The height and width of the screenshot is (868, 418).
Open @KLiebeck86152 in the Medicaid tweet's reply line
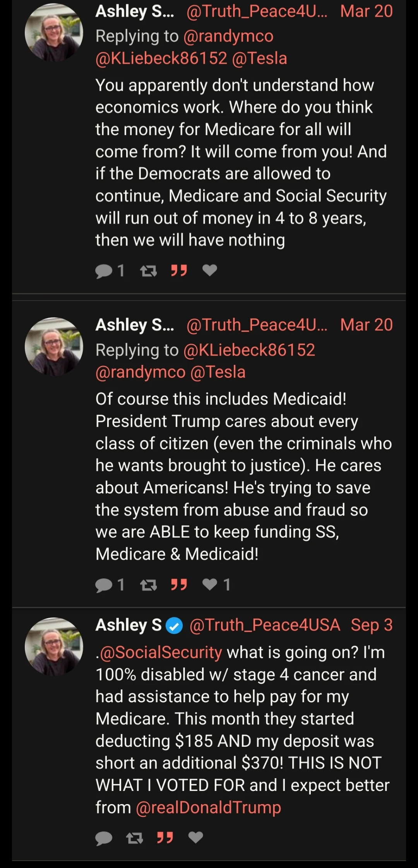point(249,350)
